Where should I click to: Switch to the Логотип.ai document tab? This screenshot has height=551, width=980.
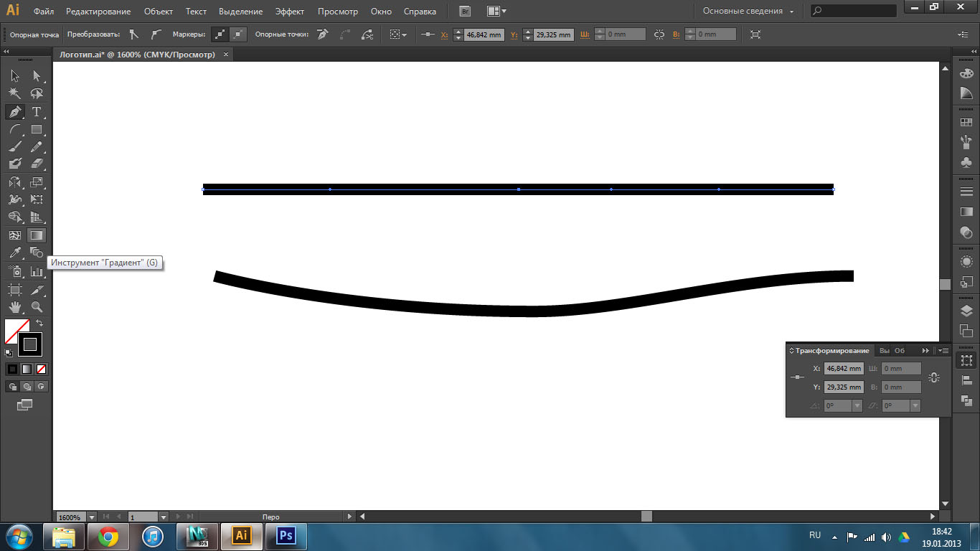138,55
